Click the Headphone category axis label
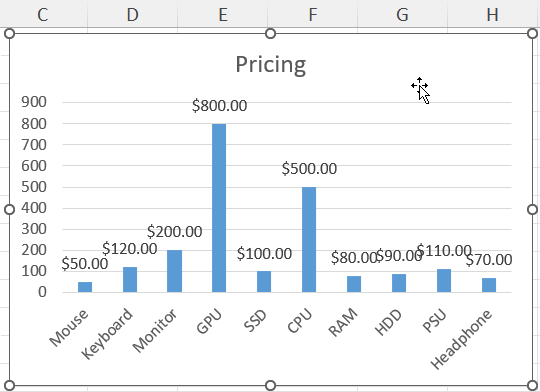This screenshot has width=540, height=392. pos(461,339)
